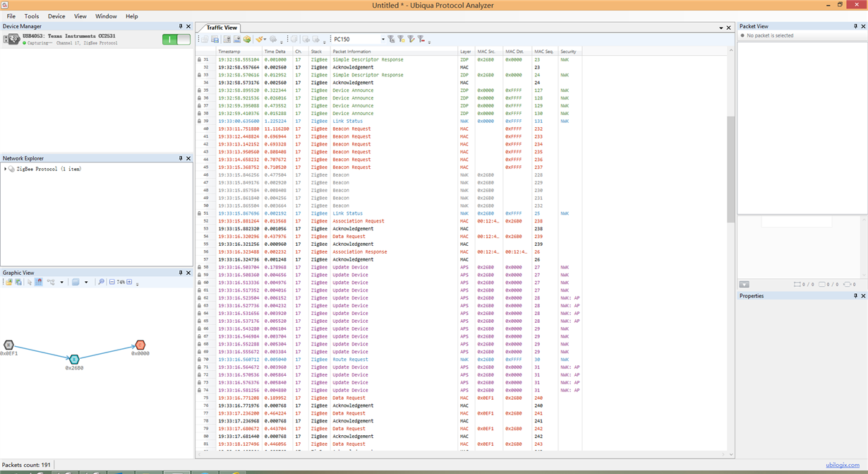Screen dimensions: 868x474
Task: Click the ubilogix.com link
Action: [x=844, y=466]
